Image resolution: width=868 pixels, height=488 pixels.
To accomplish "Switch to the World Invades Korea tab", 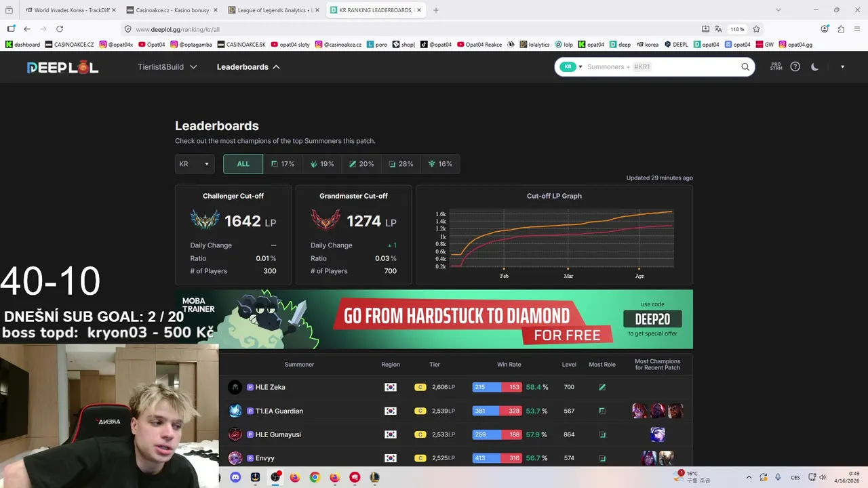I will 71,10.
